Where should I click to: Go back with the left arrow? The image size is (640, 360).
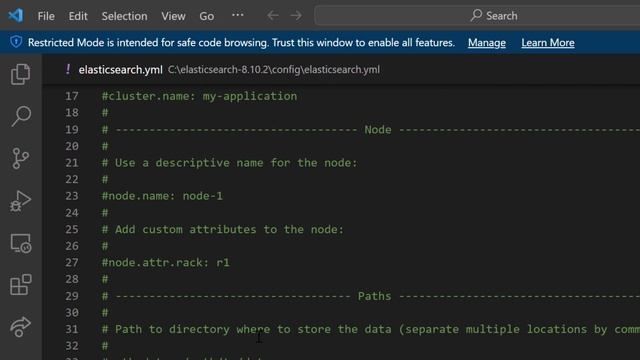(273, 16)
